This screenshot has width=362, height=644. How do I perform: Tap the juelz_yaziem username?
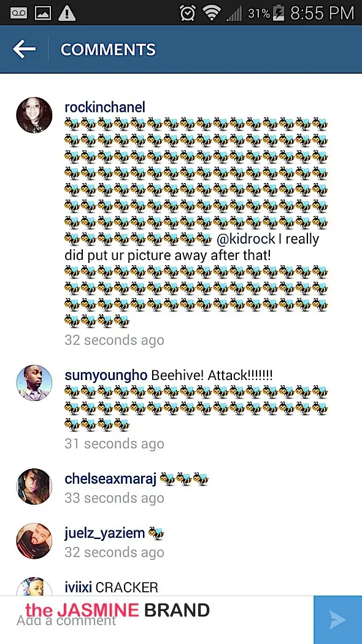click(x=105, y=533)
